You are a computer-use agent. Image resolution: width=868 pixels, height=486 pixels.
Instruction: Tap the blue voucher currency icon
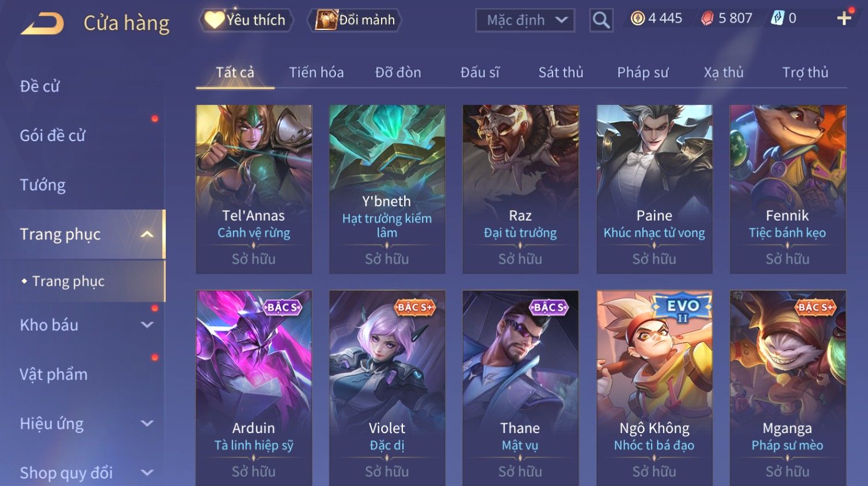tap(777, 18)
